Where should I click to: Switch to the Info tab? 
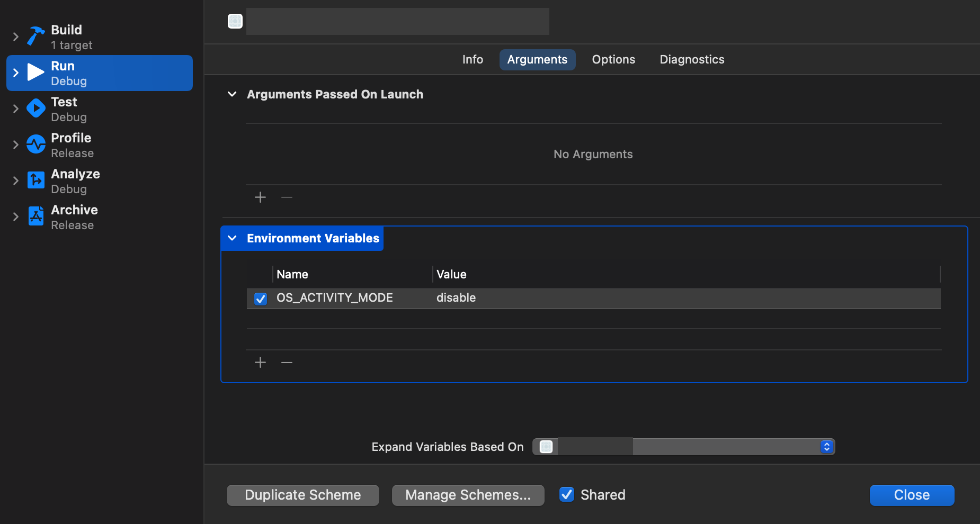point(473,59)
